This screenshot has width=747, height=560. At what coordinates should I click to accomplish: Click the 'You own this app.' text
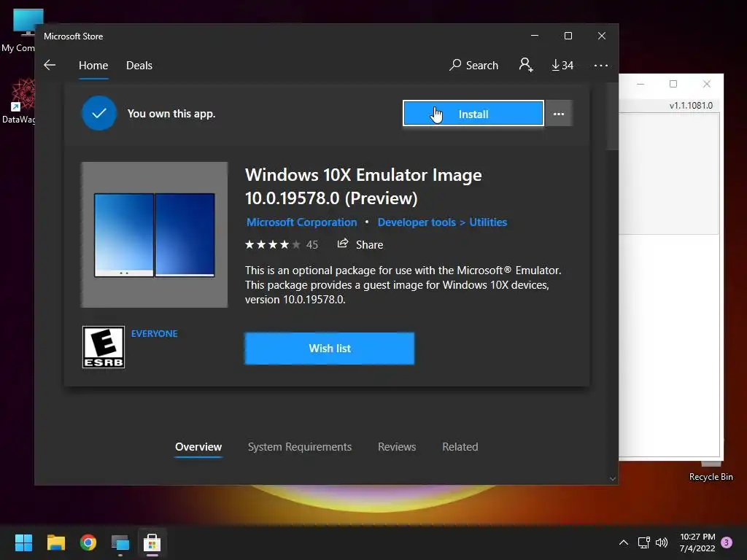171,114
